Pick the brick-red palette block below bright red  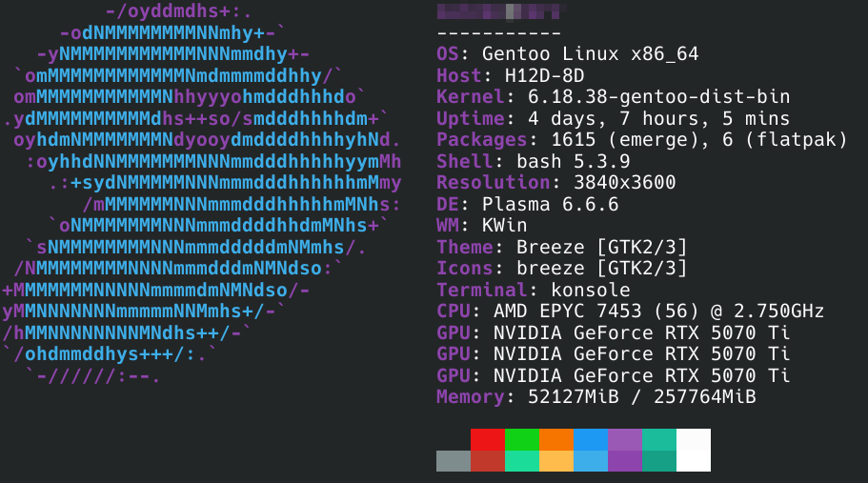pos(488,461)
